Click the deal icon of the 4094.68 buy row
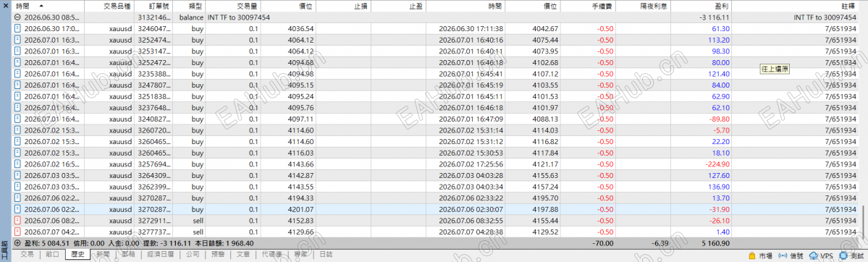 17,62
